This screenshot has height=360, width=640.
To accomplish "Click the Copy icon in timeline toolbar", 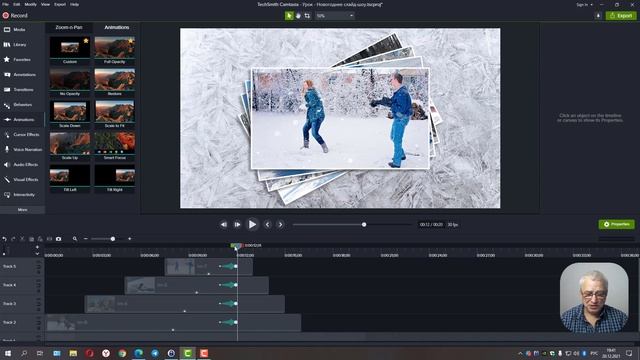I will coord(31,239).
